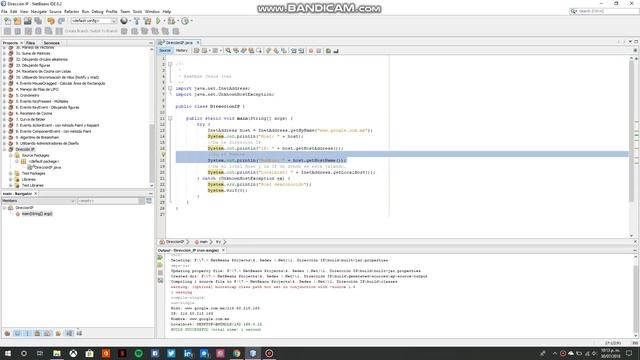Click the Open Project toolbar icon
Viewport: 640px width, 360px height.
tap(28, 21)
